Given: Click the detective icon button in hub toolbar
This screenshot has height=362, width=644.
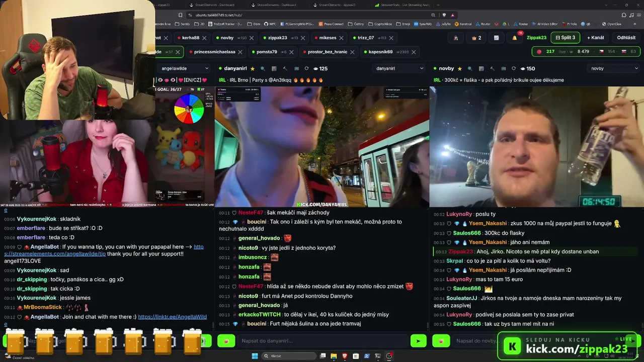Looking at the screenshot, I should 456,38.
